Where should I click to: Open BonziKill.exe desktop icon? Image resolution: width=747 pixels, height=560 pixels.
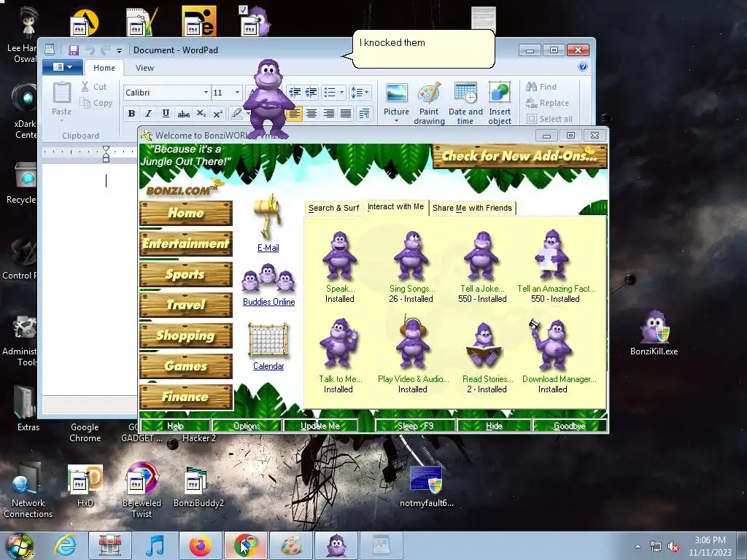654,332
